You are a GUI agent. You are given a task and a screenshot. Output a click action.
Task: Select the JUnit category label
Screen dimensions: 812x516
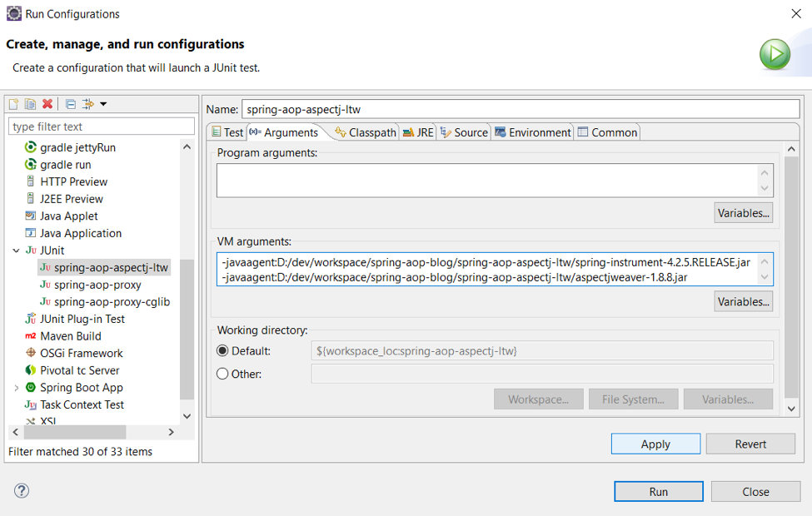coord(52,251)
